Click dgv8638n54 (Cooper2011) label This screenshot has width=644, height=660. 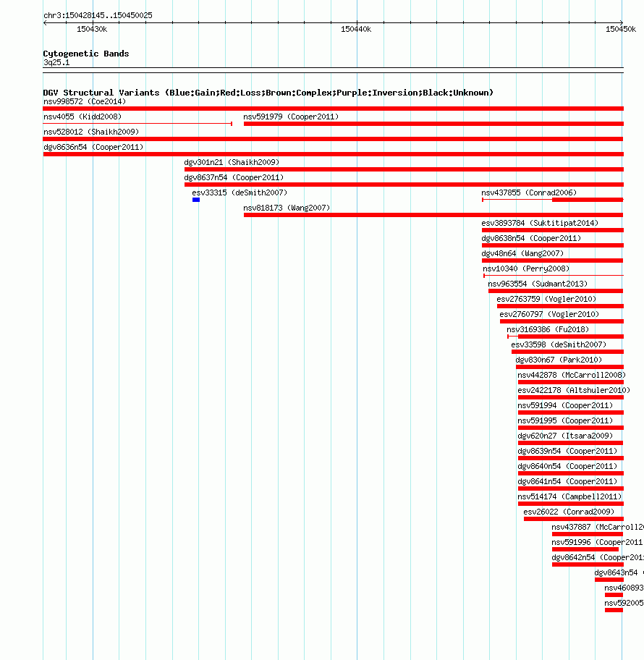pyautogui.click(x=531, y=238)
